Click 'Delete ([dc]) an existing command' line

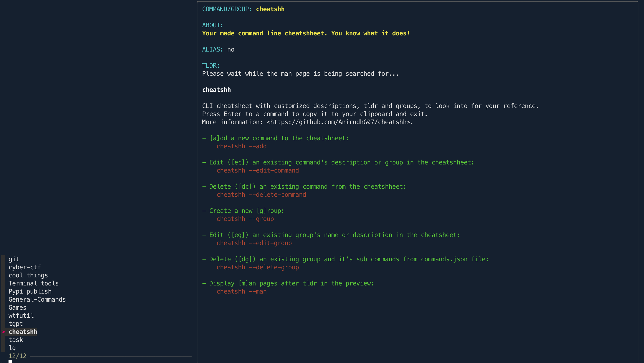(304, 187)
